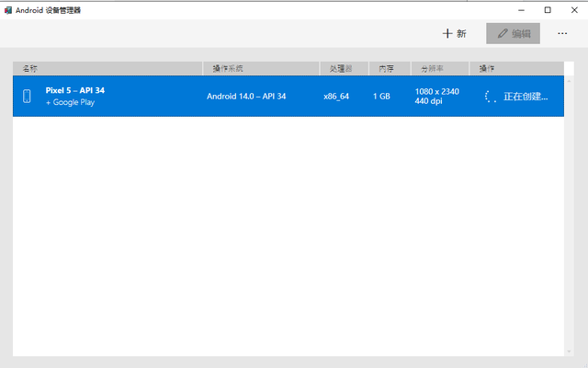Click the creating-progress spinner icon
The height and width of the screenshot is (368, 588).
click(x=491, y=97)
